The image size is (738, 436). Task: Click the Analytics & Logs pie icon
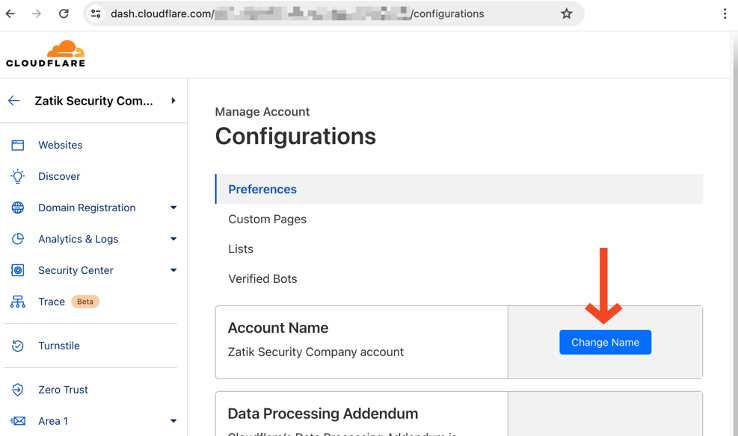coord(17,239)
